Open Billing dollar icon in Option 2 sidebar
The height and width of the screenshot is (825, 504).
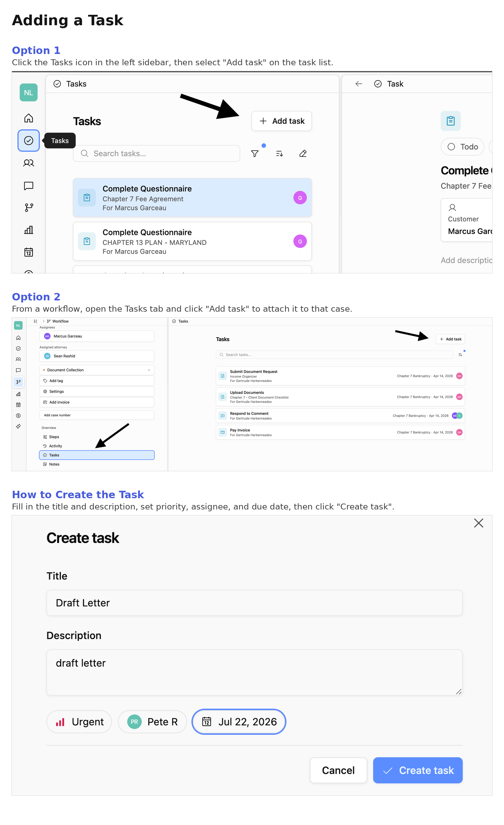pos(18,415)
